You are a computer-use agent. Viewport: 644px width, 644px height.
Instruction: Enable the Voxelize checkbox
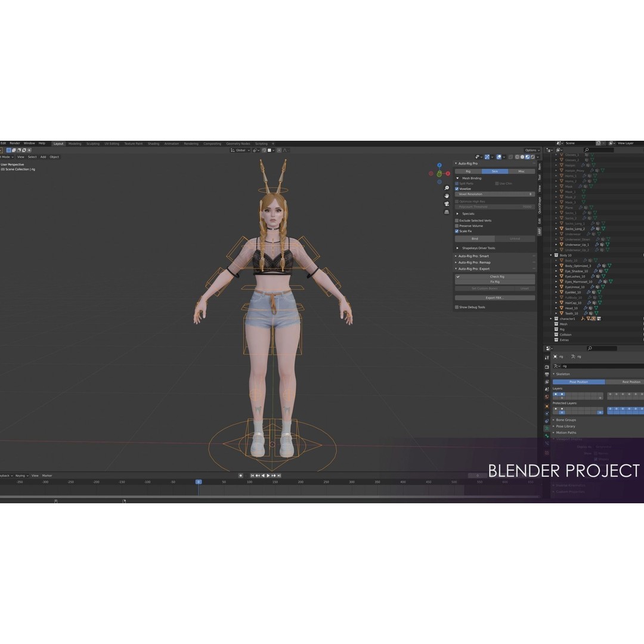[x=457, y=189]
